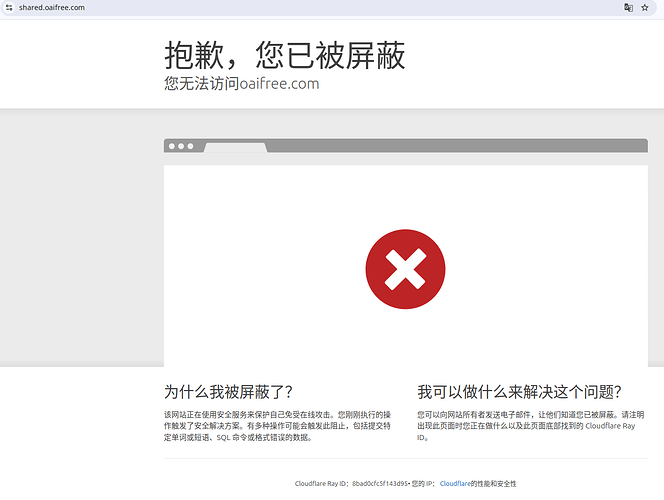Click the heading 我可以做什么来解决这个问题？
664x500 pixels.
[x=519, y=392]
